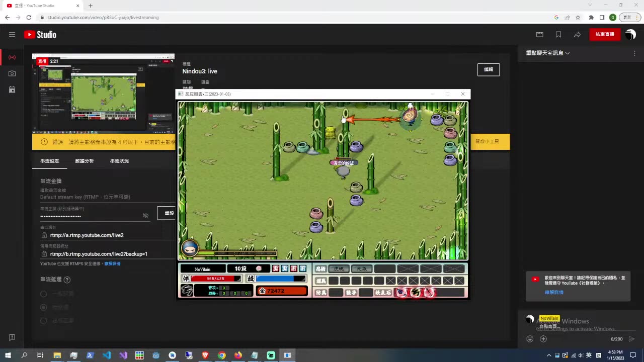Click the first red 奥 skill icon
The height and width of the screenshot is (362, 644).
(276, 268)
